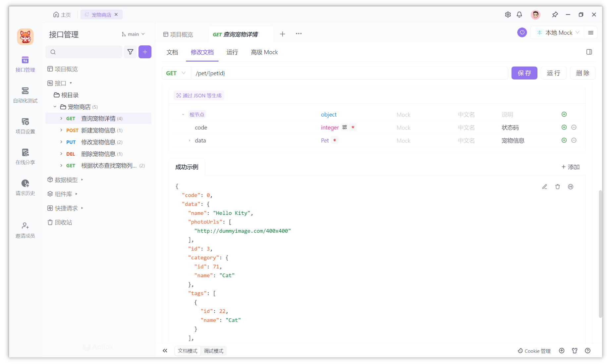Open the GET method dropdown
This screenshot has width=608, height=364.
(x=176, y=73)
